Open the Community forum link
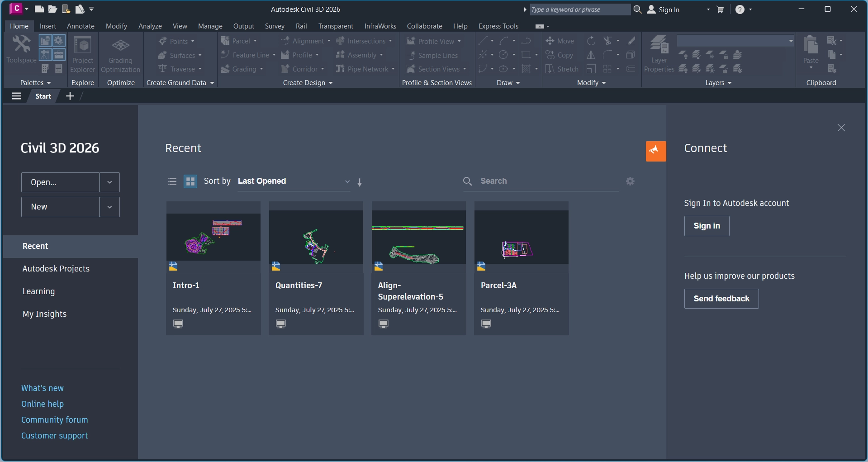This screenshot has height=462, width=868. (55, 419)
